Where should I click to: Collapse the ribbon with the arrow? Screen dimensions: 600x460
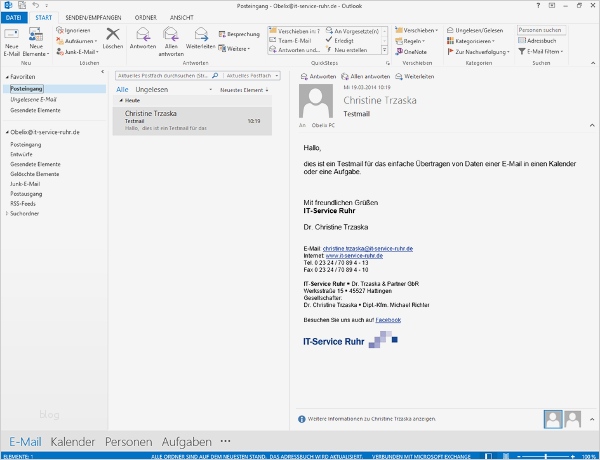593,63
